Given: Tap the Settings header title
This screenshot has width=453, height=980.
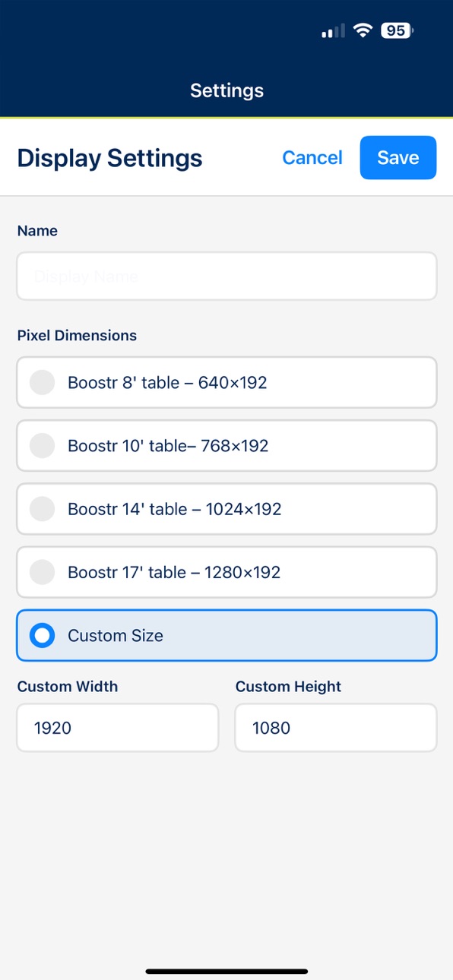Looking at the screenshot, I should point(226,90).
